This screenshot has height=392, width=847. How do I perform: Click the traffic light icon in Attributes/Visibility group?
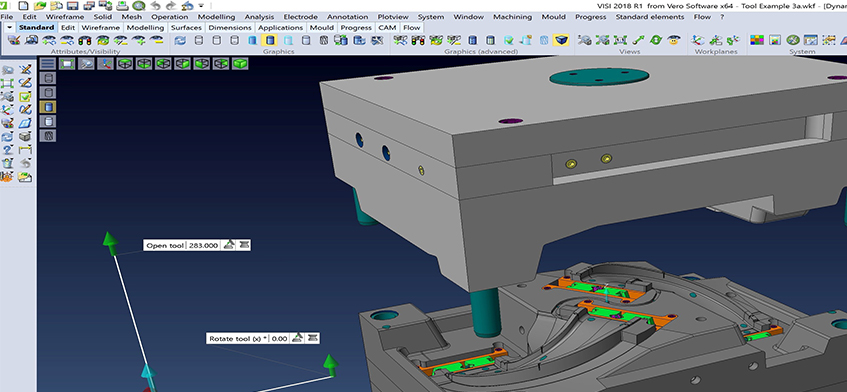84,40
